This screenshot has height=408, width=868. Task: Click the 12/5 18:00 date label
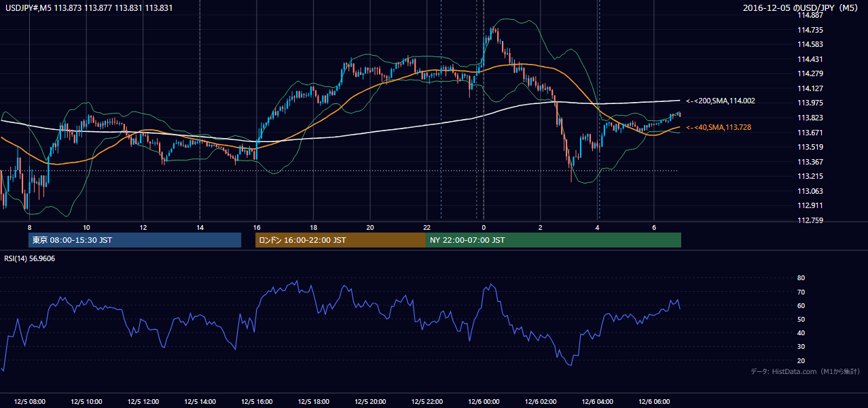pyautogui.click(x=314, y=402)
